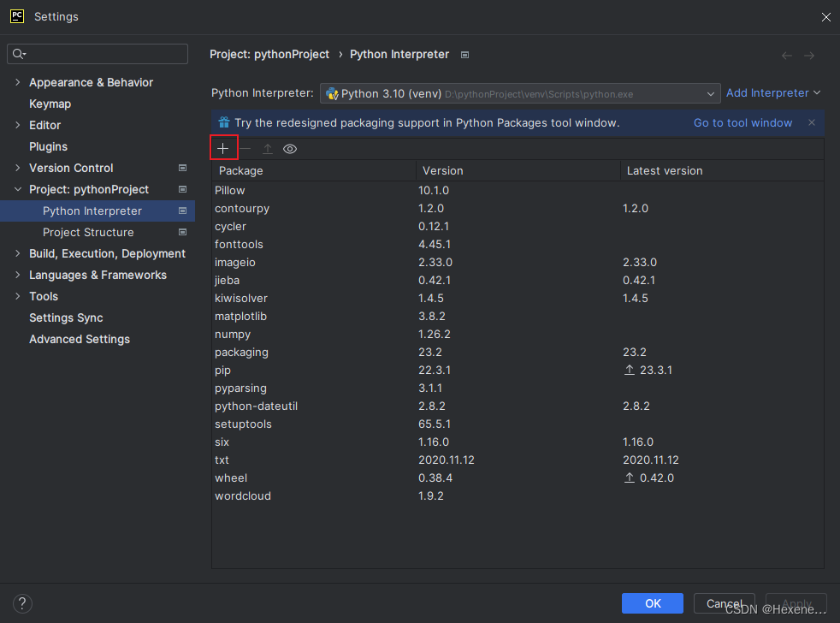Click the marker icon next to Python Interpreter

(183, 211)
